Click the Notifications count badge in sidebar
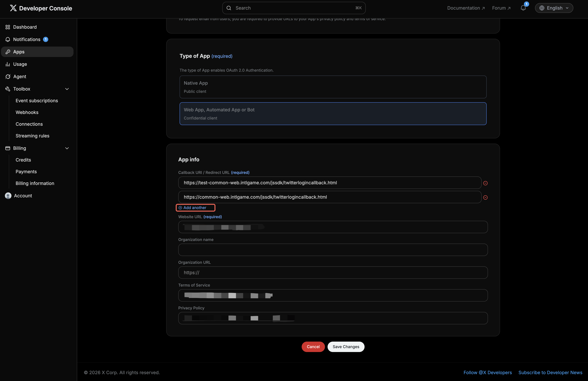The width and height of the screenshot is (588, 381). click(x=45, y=39)
